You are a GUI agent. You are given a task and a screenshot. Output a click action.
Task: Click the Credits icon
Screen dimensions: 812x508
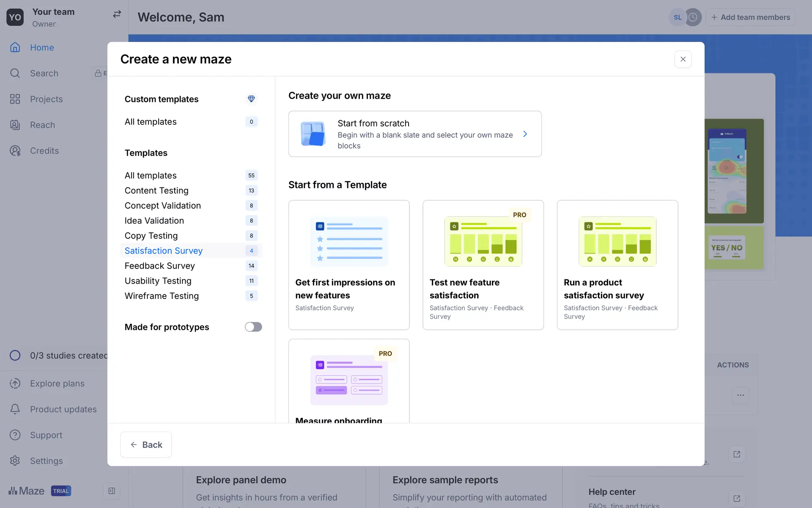[x=15, y=151]
